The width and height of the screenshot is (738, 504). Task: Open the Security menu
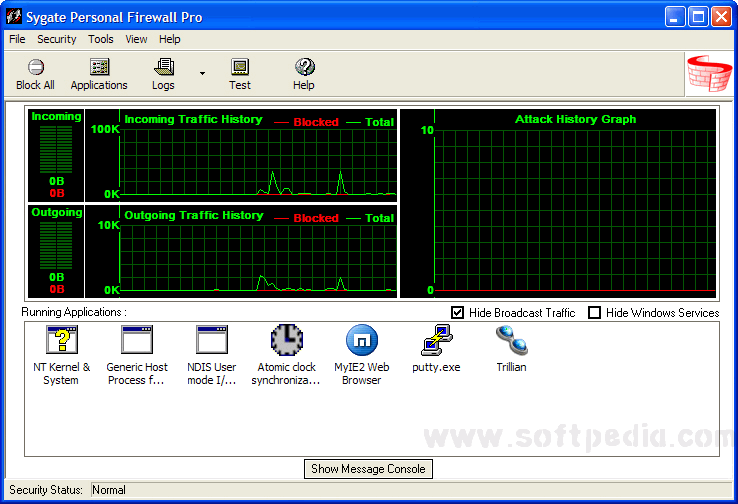[56, 39]
